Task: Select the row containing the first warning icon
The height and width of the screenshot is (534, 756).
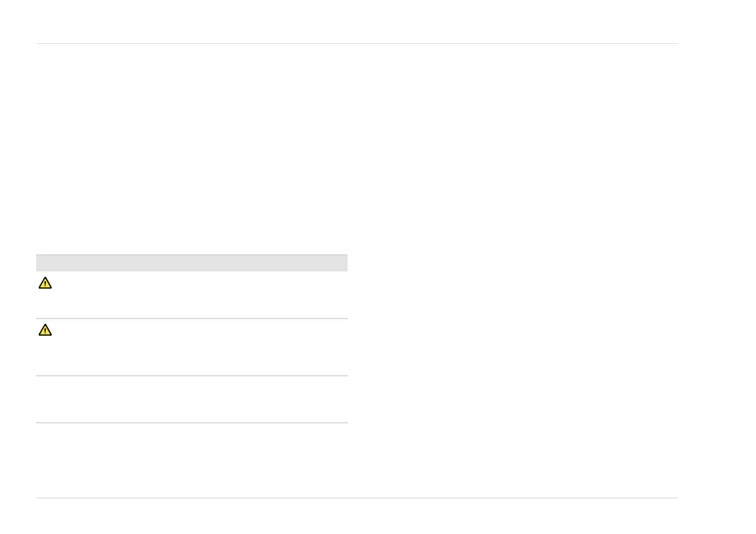Action: click(191, 295)
